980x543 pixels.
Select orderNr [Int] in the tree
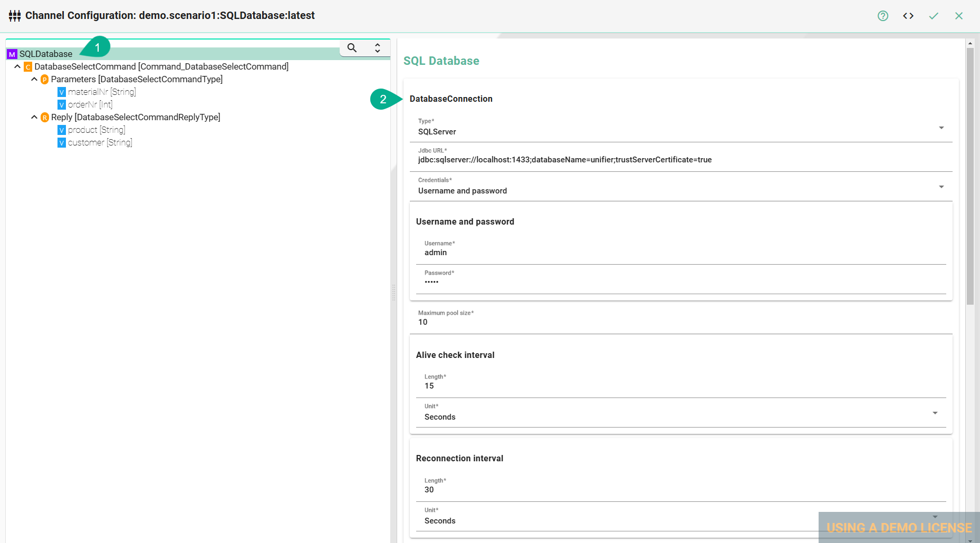(x=90, y=104)
